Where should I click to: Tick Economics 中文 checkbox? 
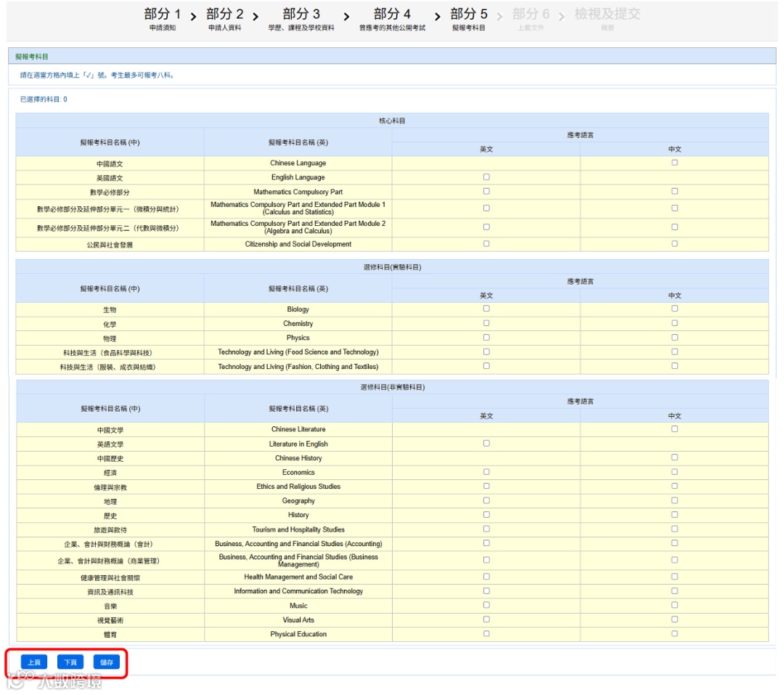pyautogui.click(x=674, y=472)
